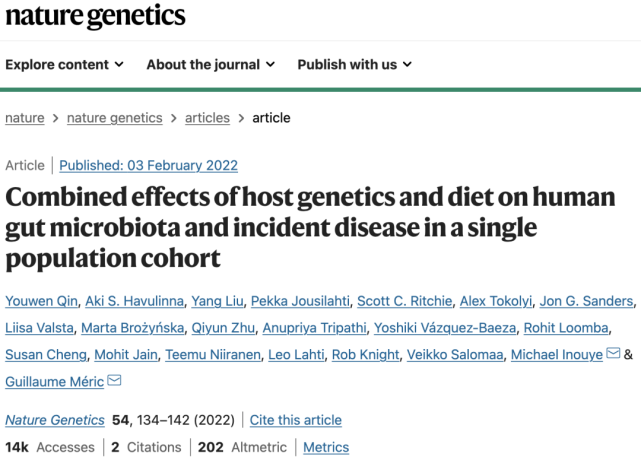The image size is (641, 460).
Task: Click the nature genetics logo
Action: pos(95,16)
